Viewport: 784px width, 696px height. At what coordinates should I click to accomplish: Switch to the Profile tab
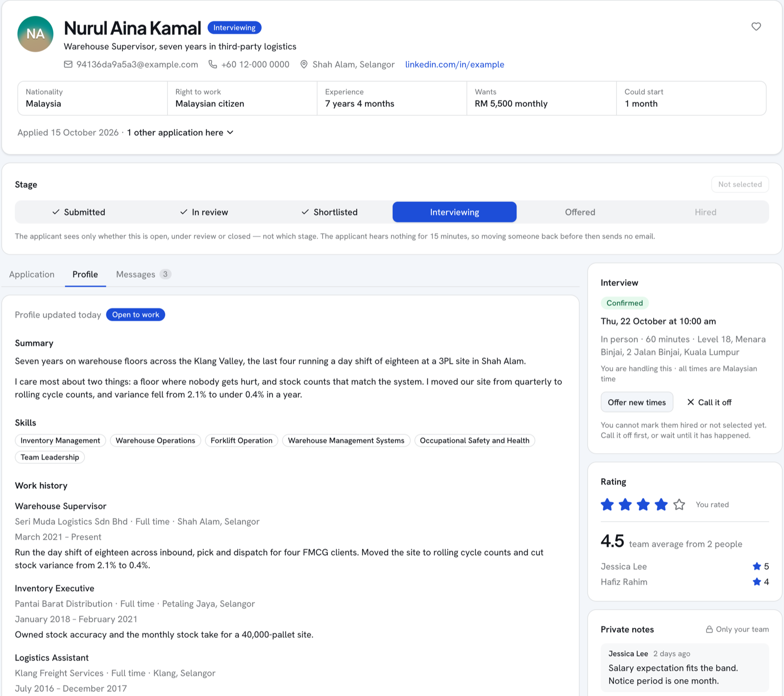pyautogui.click(x=85, y=274)
